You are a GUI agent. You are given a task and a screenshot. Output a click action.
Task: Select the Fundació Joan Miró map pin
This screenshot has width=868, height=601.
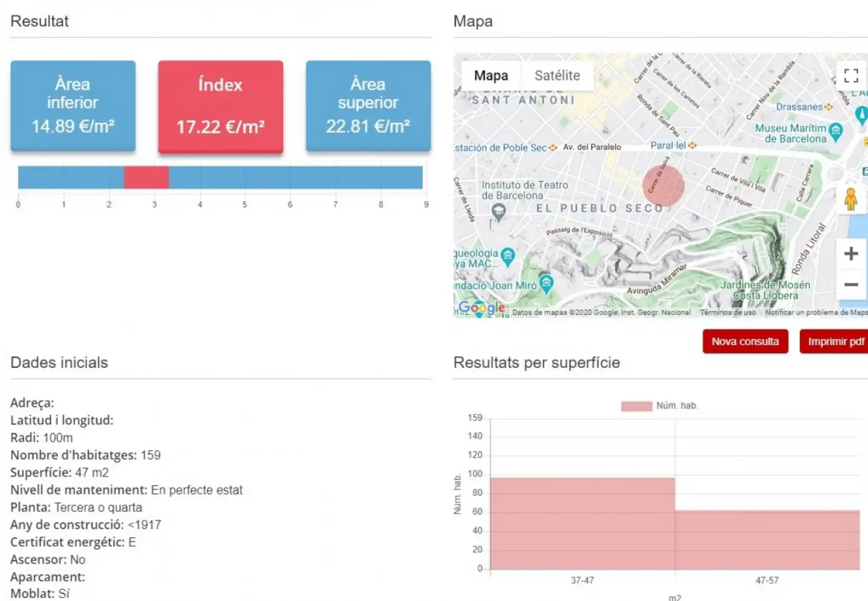point(546,283)
